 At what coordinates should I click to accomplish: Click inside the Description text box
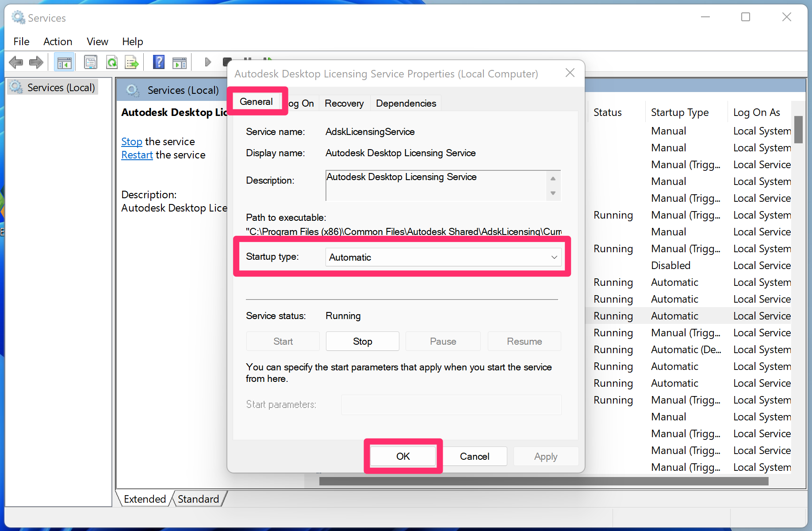(436, 185)
